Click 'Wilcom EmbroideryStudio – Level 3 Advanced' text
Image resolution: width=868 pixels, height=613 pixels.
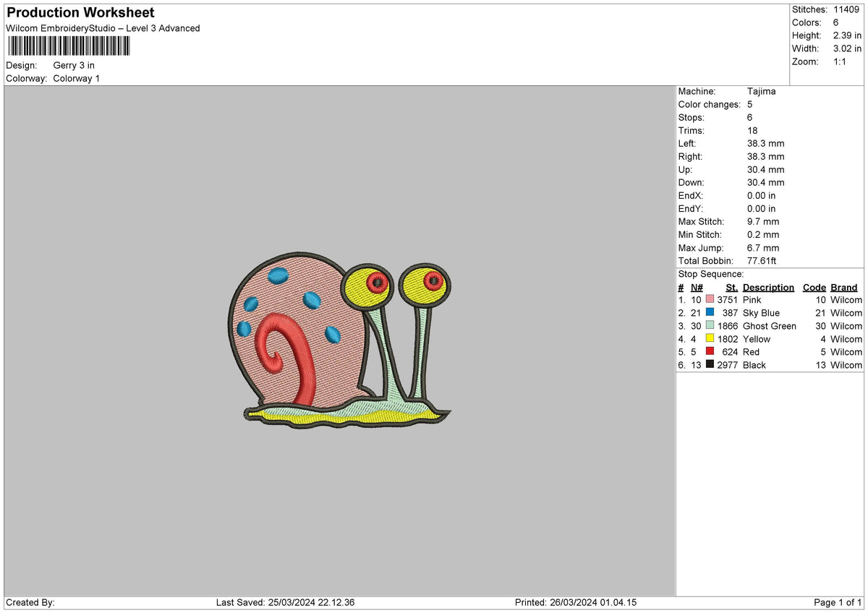click(103, 28)
